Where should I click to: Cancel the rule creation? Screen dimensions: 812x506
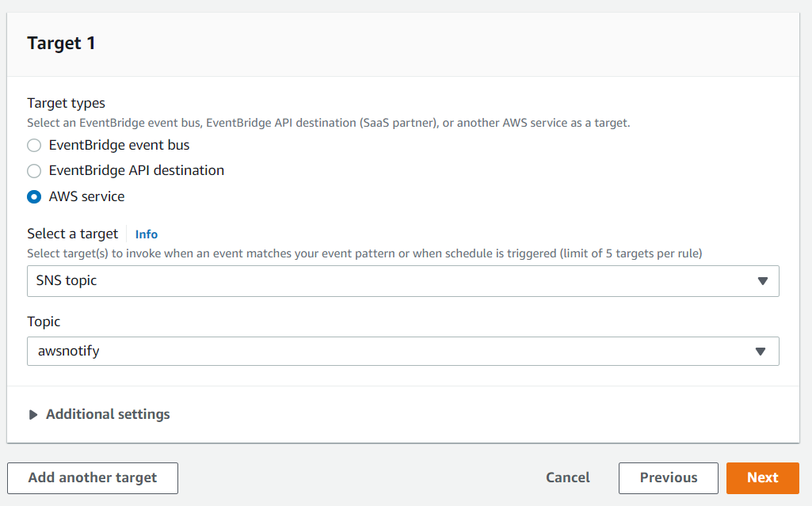pyautogui.click(x=568, y=477)
